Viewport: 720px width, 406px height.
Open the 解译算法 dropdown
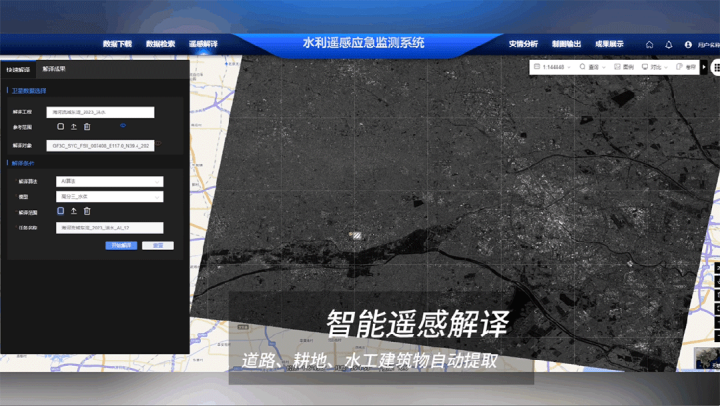109,181
